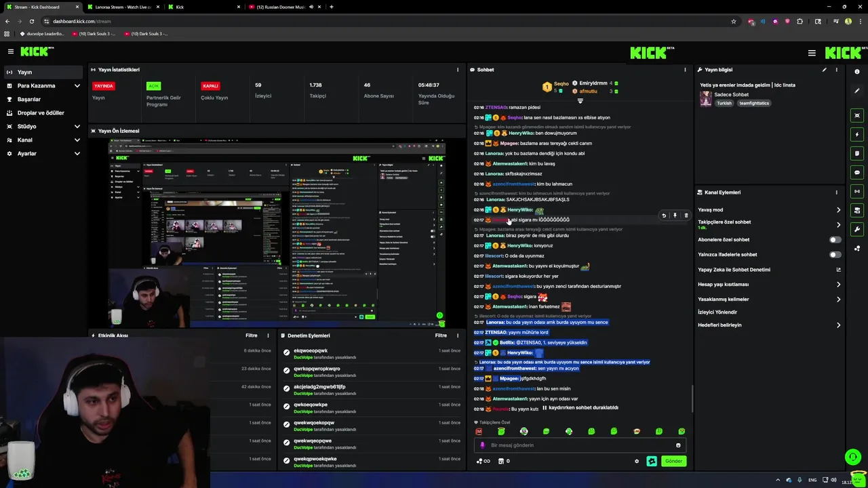Click wrench icon in right sidebar
The image size is (868, 488).
coord(857,229)
